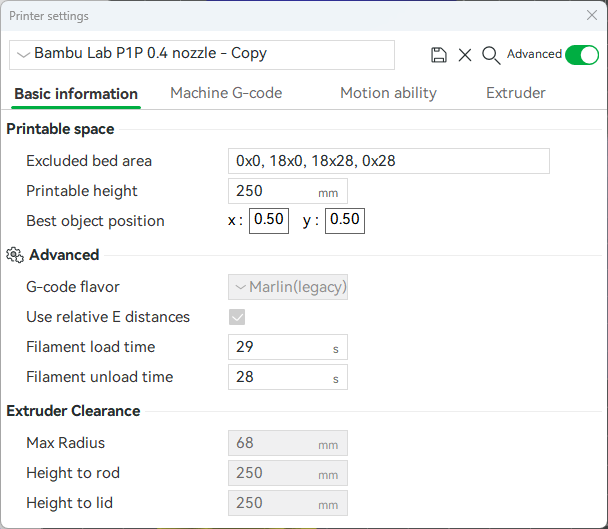Image resolution: width=608 pixels, height=529 pixels.
Task: Turn off the Advanced mode switch
Action: point(582,55)
